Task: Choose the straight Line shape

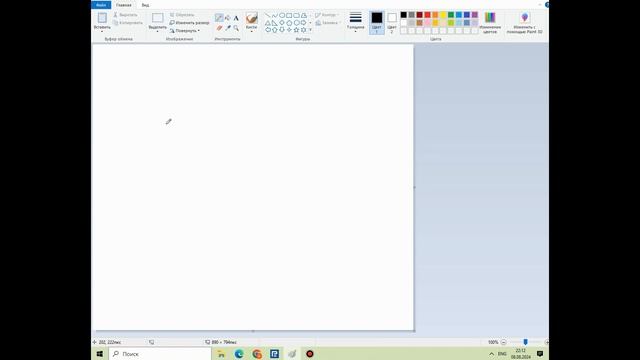Action: click(268, 16)
